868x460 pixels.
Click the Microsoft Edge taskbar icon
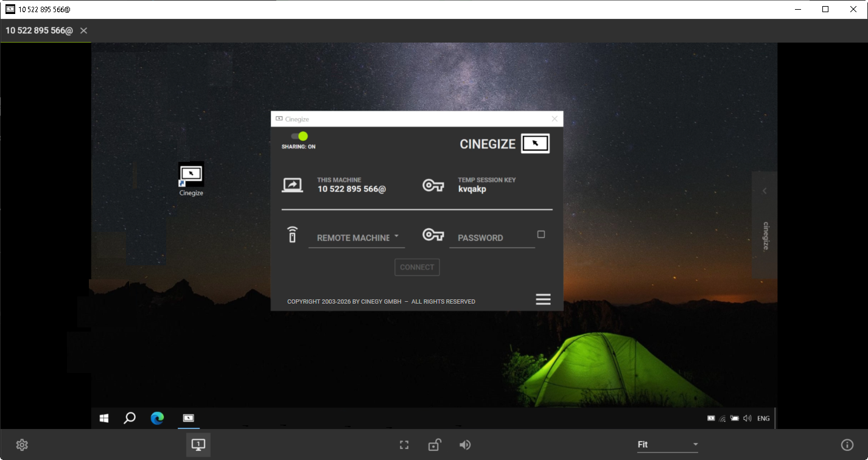pyautogui.click(x=158, y=418)
